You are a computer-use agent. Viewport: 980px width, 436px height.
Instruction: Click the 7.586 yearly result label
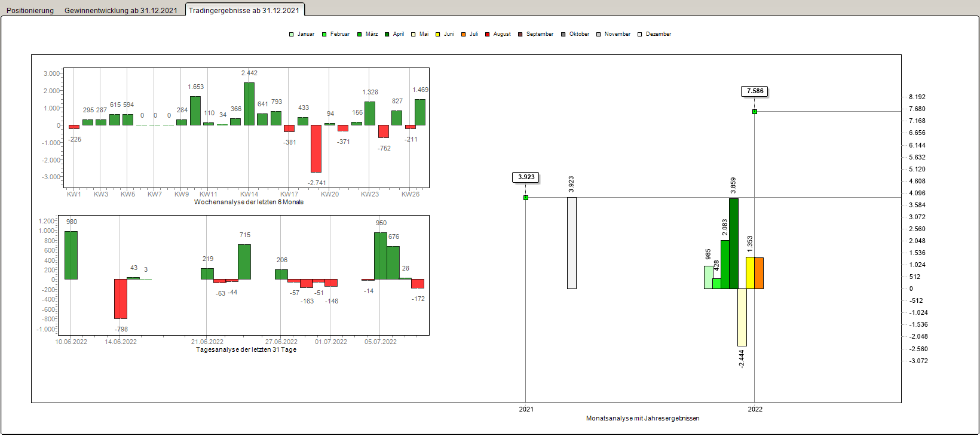pos(755,91)
